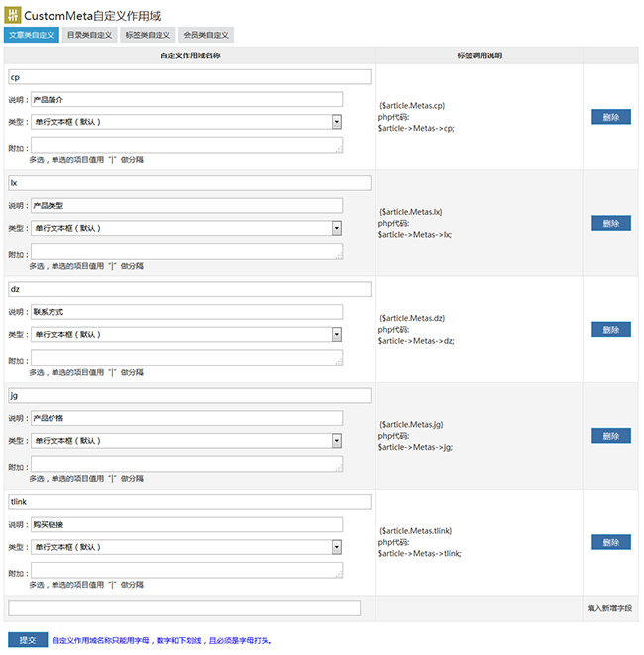Expand the type dropdown for the lx field
The width and height of the screenshot is (644, 655).
[186, 228]
